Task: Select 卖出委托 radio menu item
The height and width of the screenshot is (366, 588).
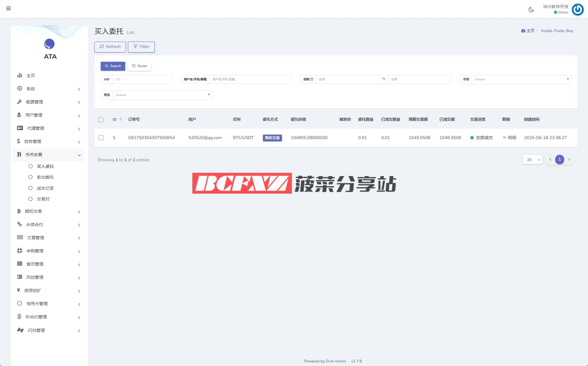Action: [x=45, y=177]
